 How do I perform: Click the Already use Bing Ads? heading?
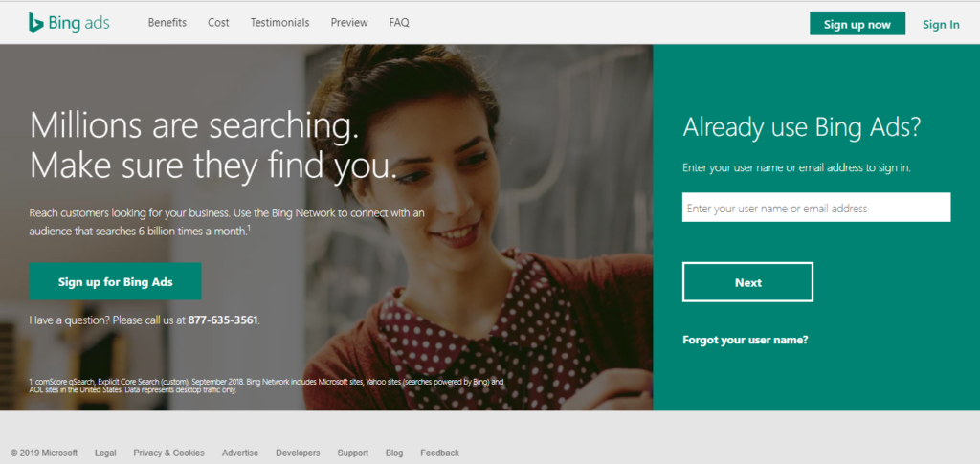802,127
